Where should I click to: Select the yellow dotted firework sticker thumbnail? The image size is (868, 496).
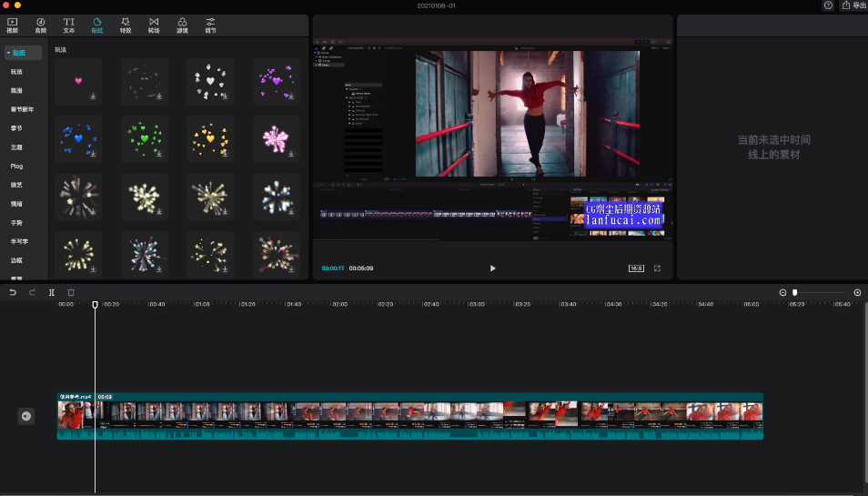click(78, 255)
